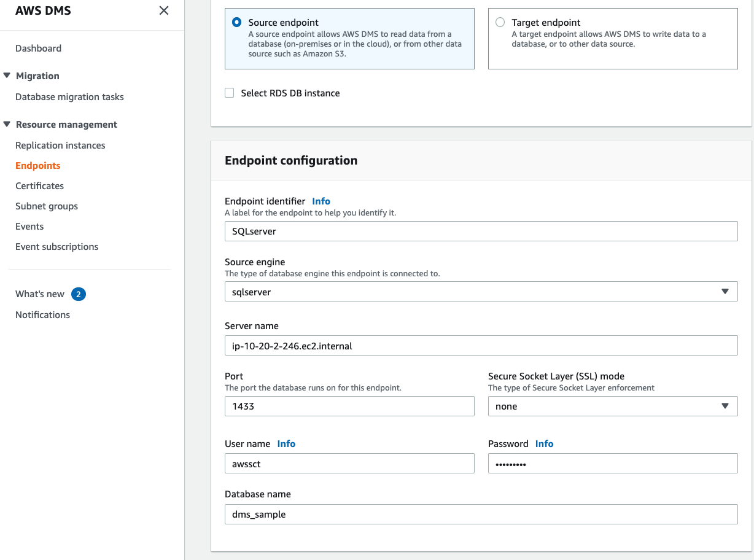Select the Source endpoint radio button
754x560 pixels.
point(237,22)
